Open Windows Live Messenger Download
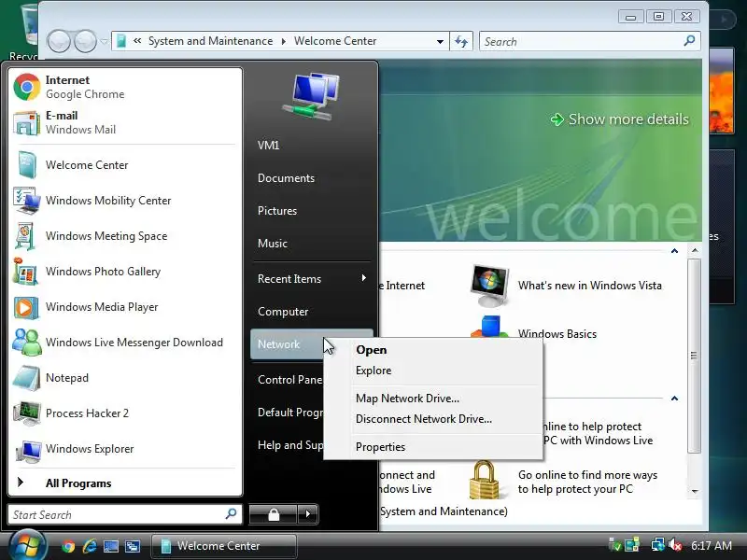747x560 pixels. click(x=125, y=343)
